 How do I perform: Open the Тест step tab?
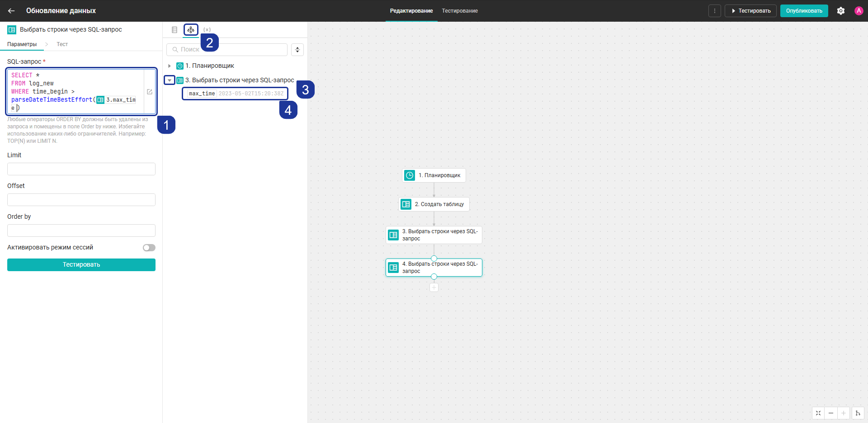pyautogui.click(x=62, y=44)
